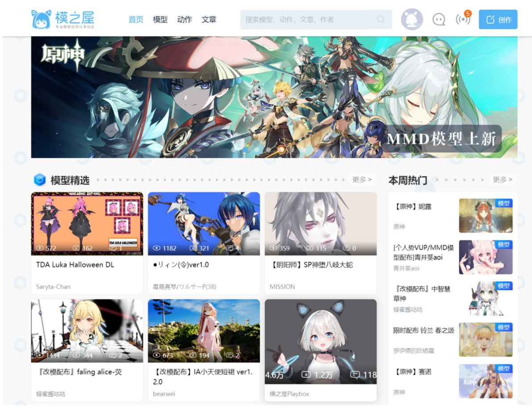Open the 首页 navigation tab
The height and width of the screenshot is (411, 532).
(136, 20)
